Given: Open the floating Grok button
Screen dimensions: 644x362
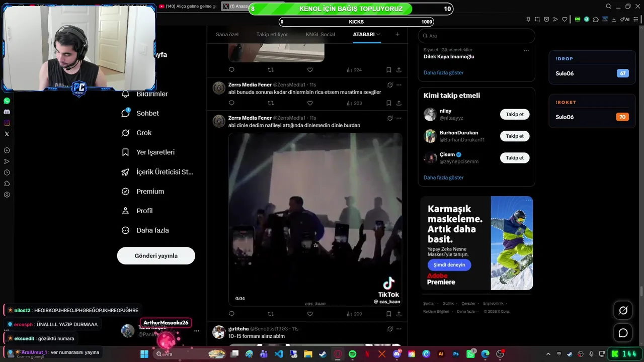Looking at the screenshot, I should coord(623,311).
